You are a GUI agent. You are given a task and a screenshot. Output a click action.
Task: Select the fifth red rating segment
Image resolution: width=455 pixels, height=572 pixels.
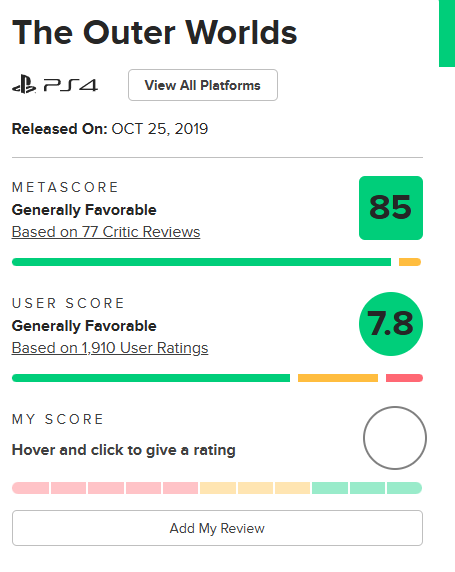tap(181, 488)
